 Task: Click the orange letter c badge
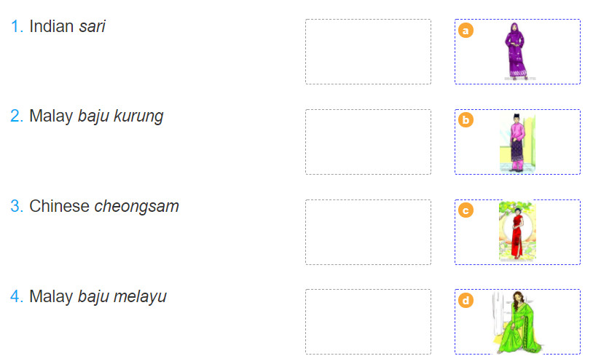[x=466, y=210]
